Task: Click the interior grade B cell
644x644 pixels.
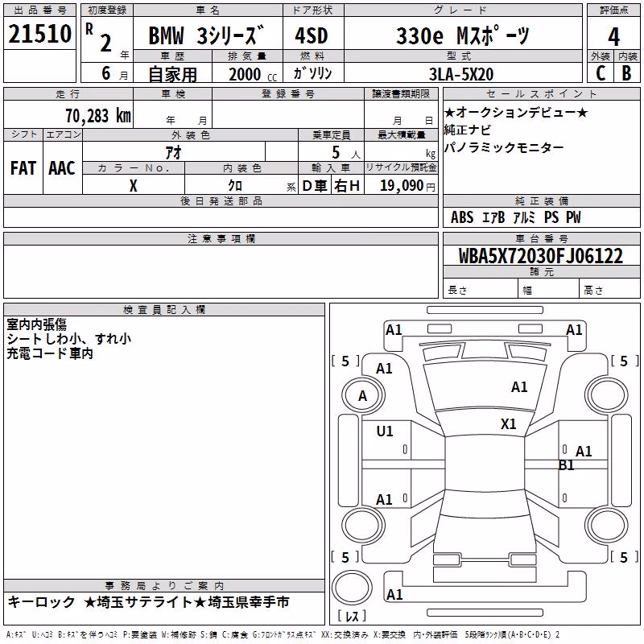Action: pos(627,73)
